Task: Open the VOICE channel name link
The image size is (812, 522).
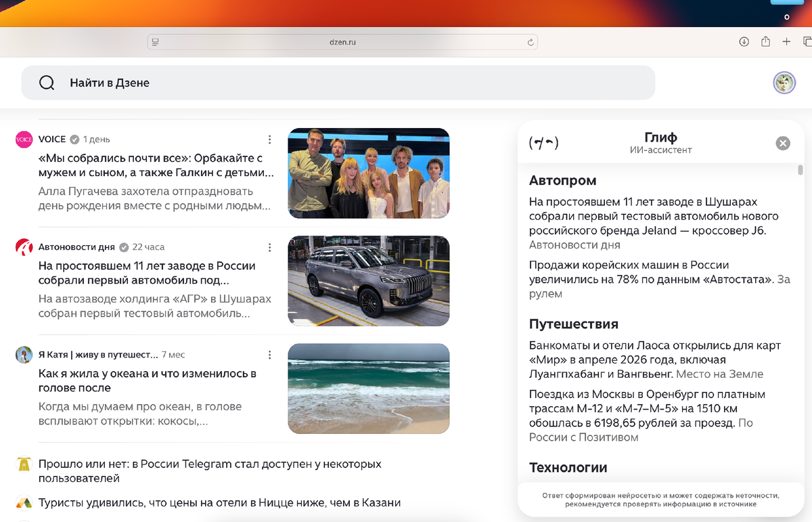Action: (x=52, y=139)
